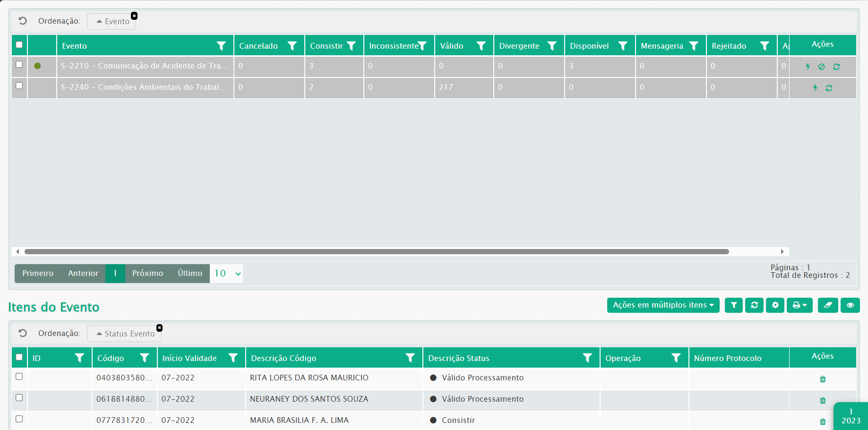868x430 pixels.
Task: Open the gear settings button in Itens do Evento
Action: [x=775, y=305]
